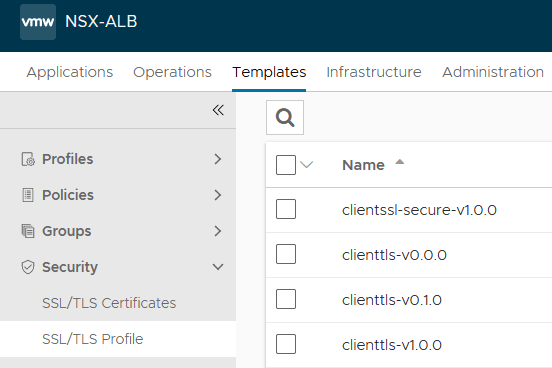The image size is (552, 368).
Task: Go to the Applications tab
Action: (70, 72)
